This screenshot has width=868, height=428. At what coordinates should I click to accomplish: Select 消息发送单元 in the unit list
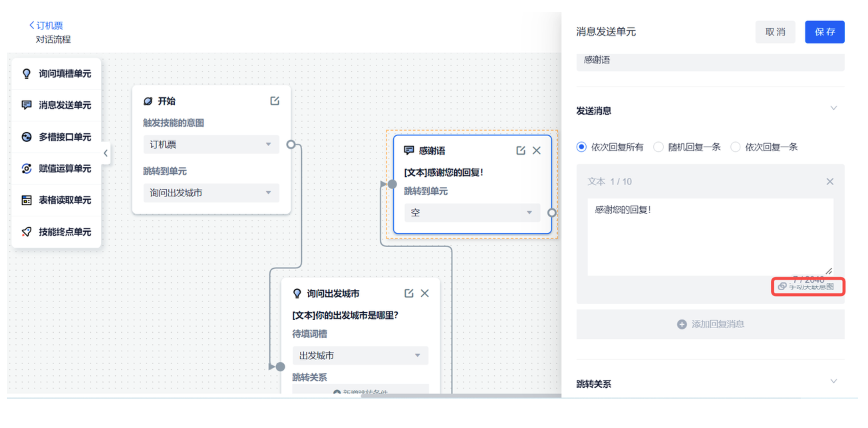56,105
